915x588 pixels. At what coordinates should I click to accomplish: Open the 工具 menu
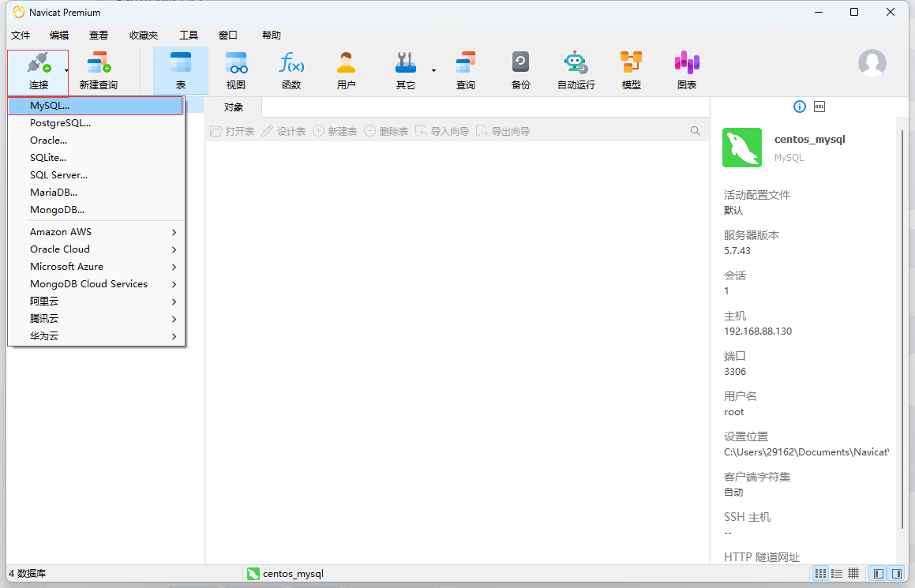(x=188, y=35)
